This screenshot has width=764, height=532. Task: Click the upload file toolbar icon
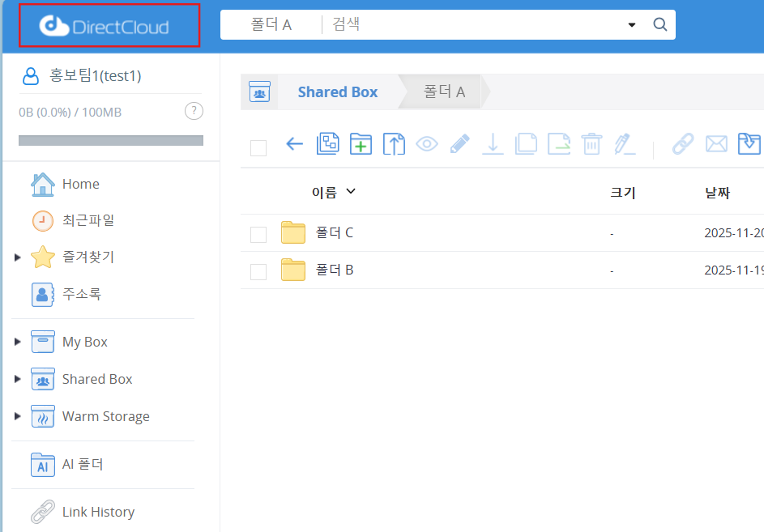point(394,145)
